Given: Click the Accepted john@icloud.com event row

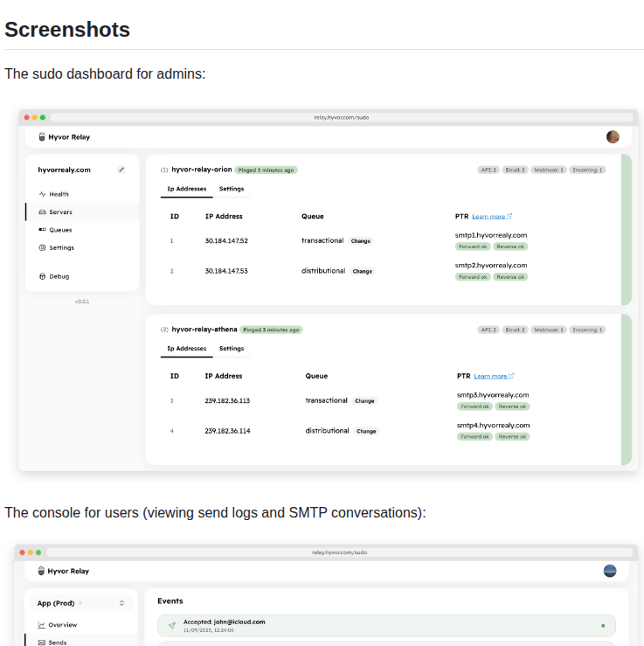Looking at the screenshot, I should [x=385, y=625].
